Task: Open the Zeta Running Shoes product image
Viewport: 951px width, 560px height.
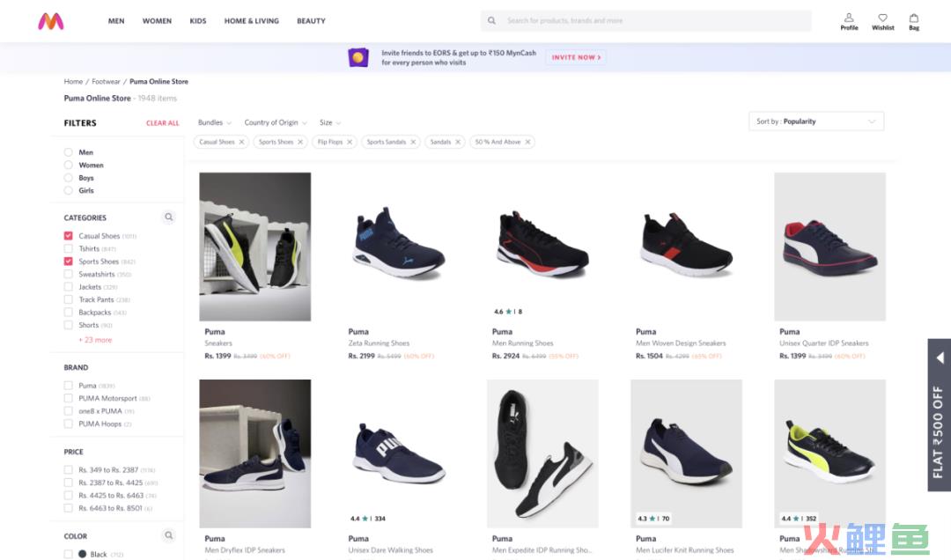Action: coord(399,247)
